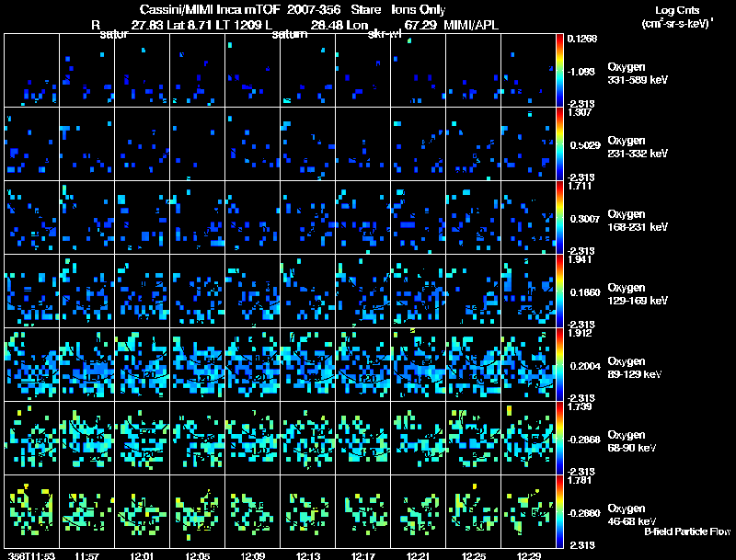Click the Oxygen 46-68 keV color bar

coord(560,511)
